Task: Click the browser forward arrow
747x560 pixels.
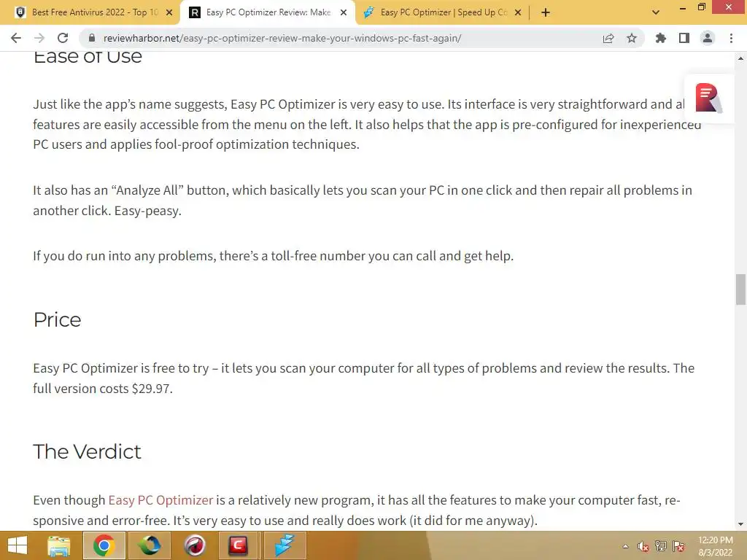Action: click(39, 38)
